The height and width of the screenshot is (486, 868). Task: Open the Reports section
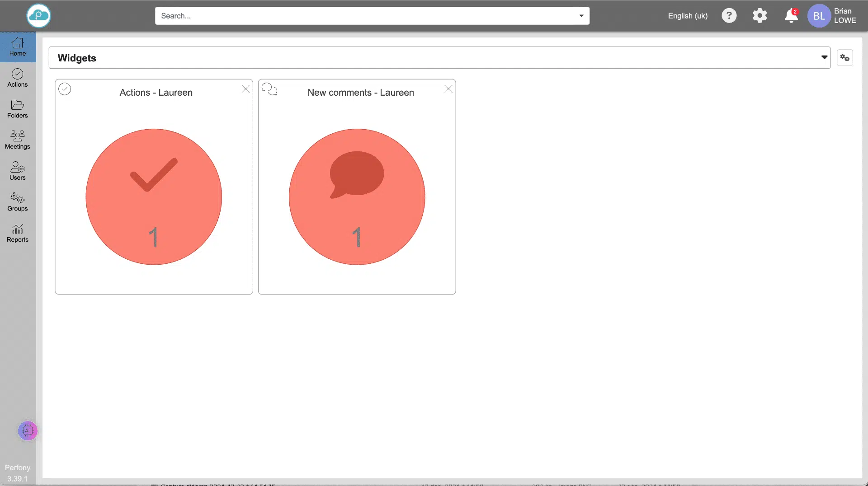coord(18,233)
